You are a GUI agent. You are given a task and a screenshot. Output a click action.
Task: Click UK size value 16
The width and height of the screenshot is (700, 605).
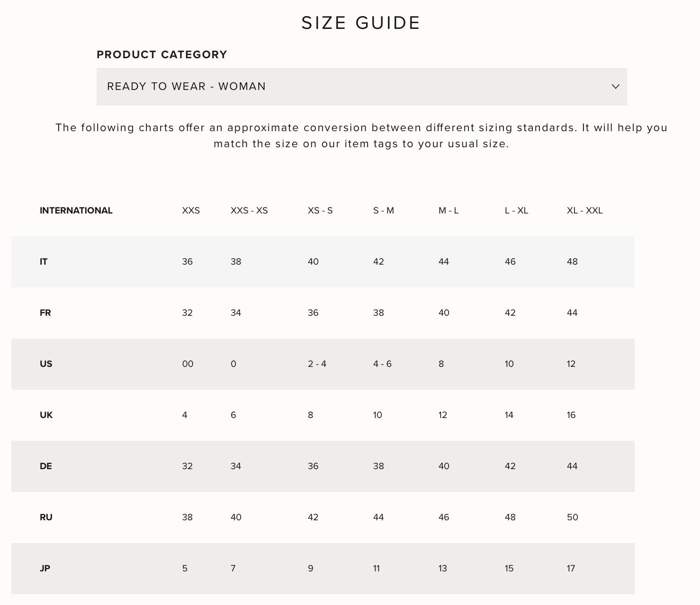click(x=571, y=415)
